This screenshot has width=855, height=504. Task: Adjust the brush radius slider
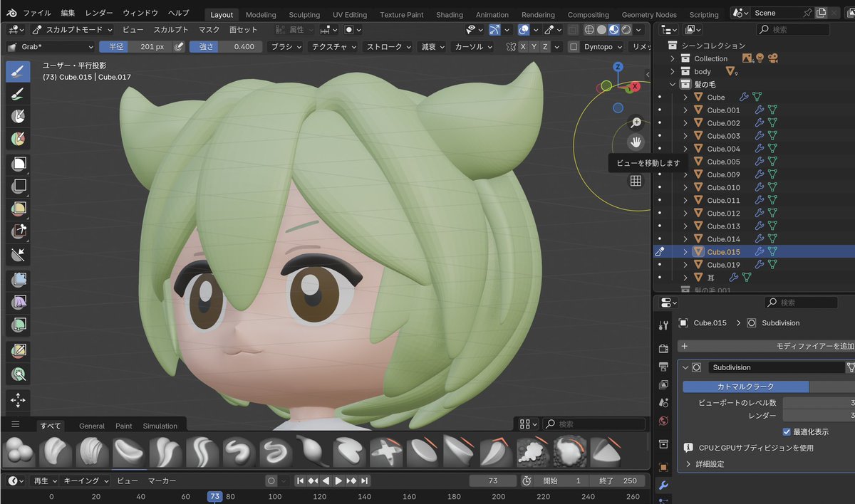coord(135,46)
